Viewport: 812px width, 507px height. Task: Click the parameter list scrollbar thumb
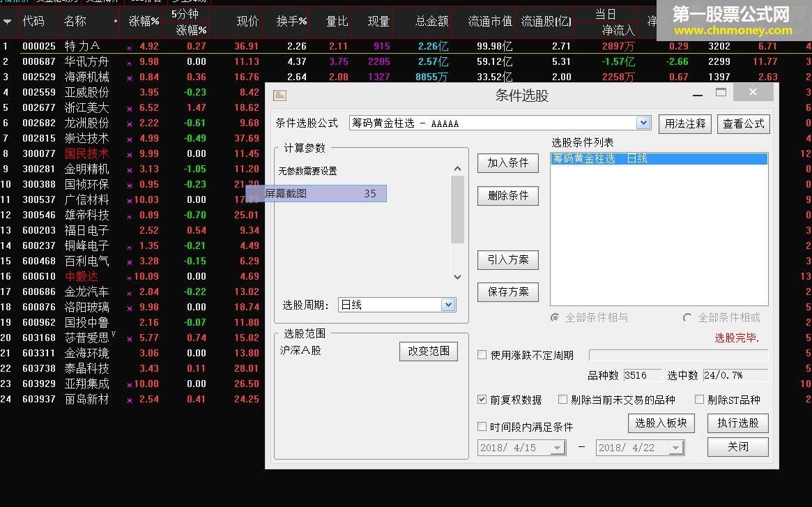[x=457, y=209]
